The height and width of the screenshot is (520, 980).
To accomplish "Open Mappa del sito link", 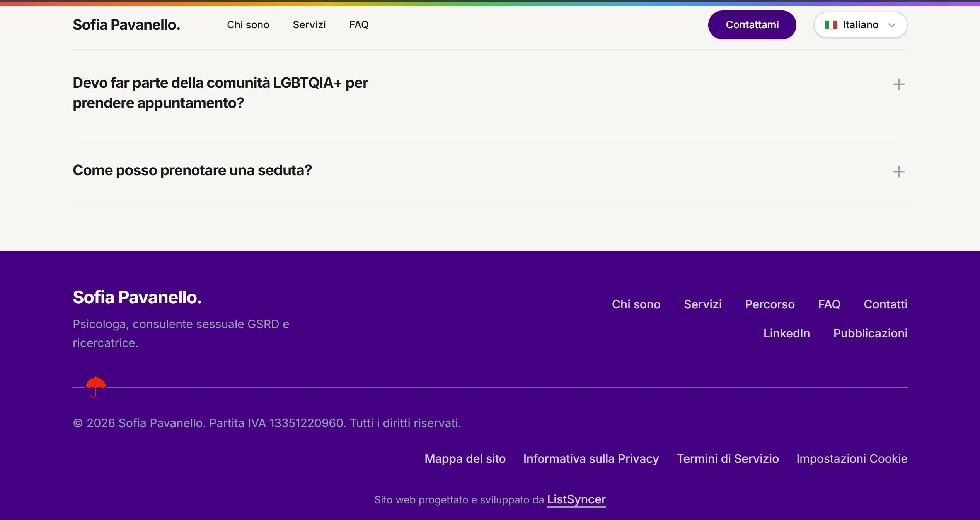I will click(x=465, y=458).
